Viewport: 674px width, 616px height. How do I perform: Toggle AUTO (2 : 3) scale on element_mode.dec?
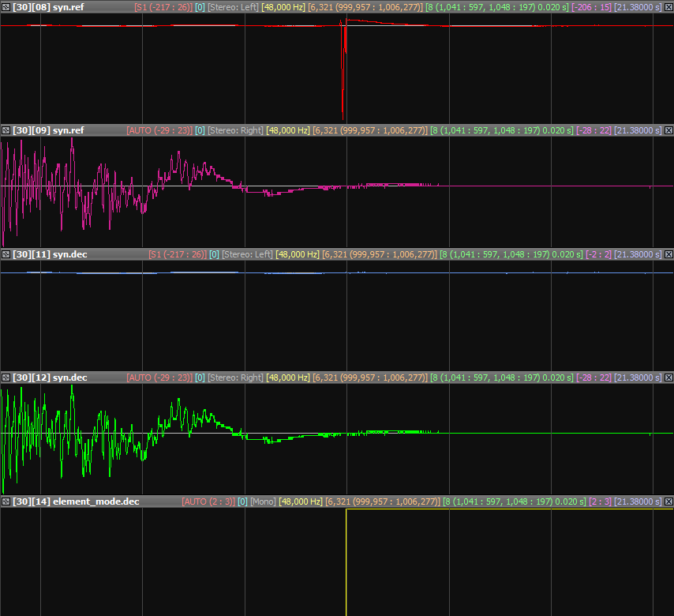[x=208, y=501]
